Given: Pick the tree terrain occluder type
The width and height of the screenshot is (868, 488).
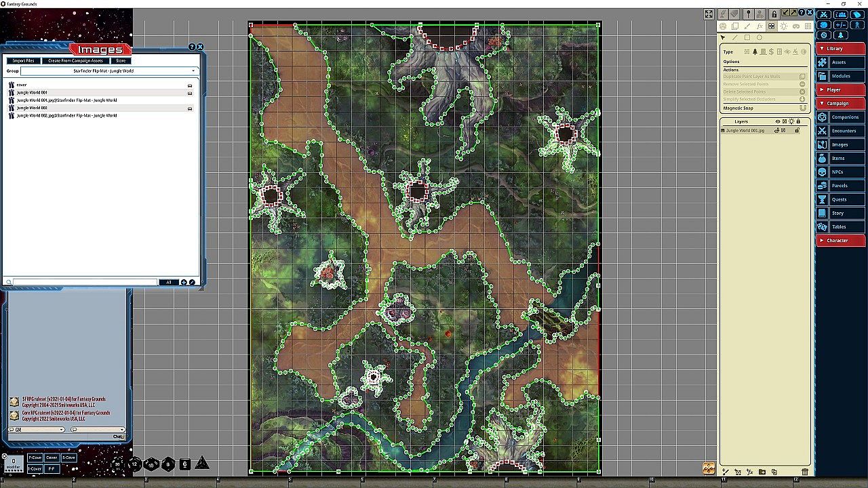Looking at the screenshot, I should click(755, 52).
